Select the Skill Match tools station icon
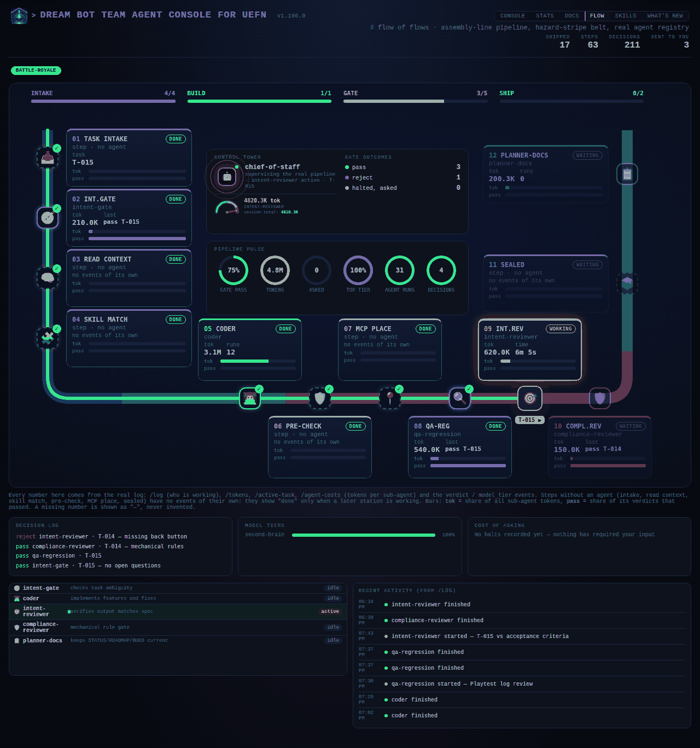The height and width of the screenshot is (748, 700). (x=48, y=338)
